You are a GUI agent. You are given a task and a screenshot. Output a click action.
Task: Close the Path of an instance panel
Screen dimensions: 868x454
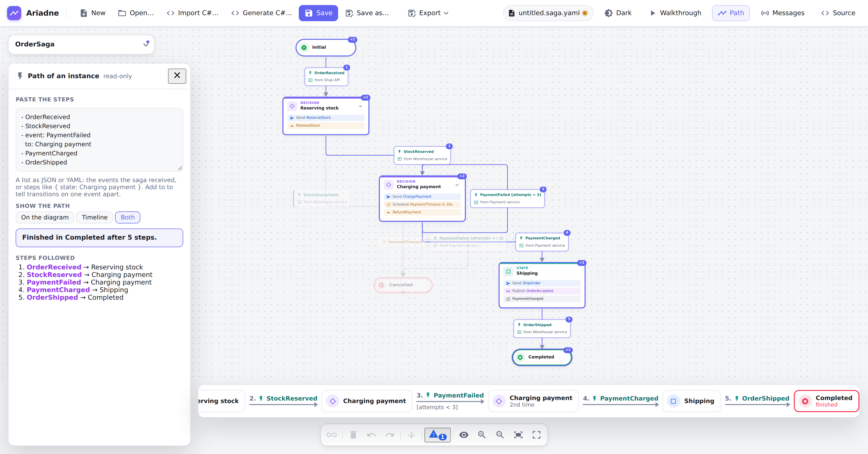pos(177,76)
